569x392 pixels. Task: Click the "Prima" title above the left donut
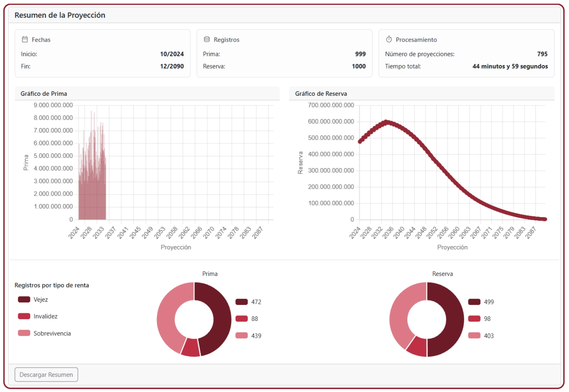point(210,274)
